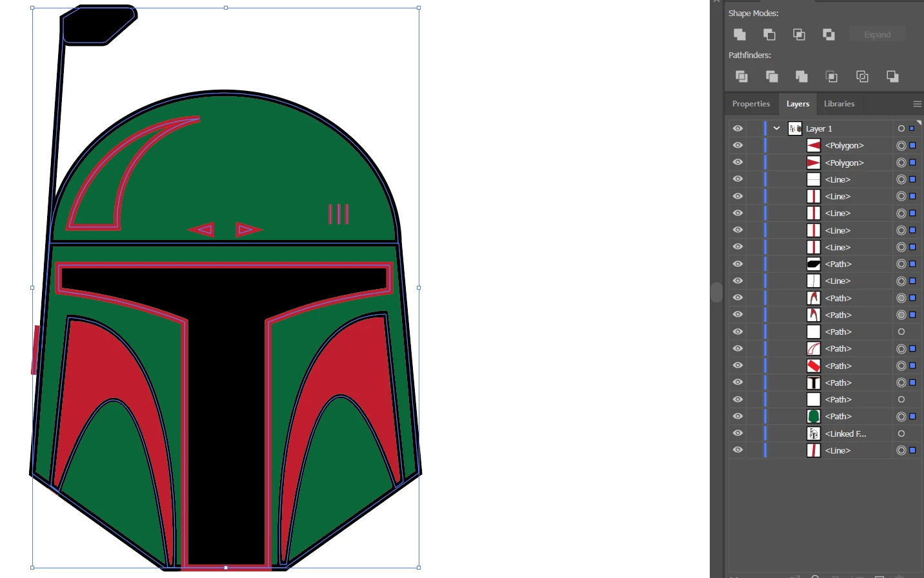Click target circle of slanted red Line row
Image resolution: width=924 pixels, height=578 pixels.
[x=901, y=450]
